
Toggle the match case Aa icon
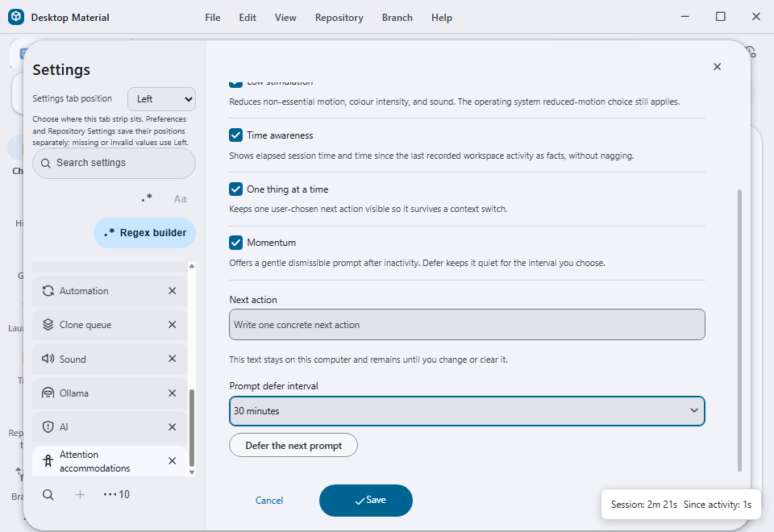180,199
